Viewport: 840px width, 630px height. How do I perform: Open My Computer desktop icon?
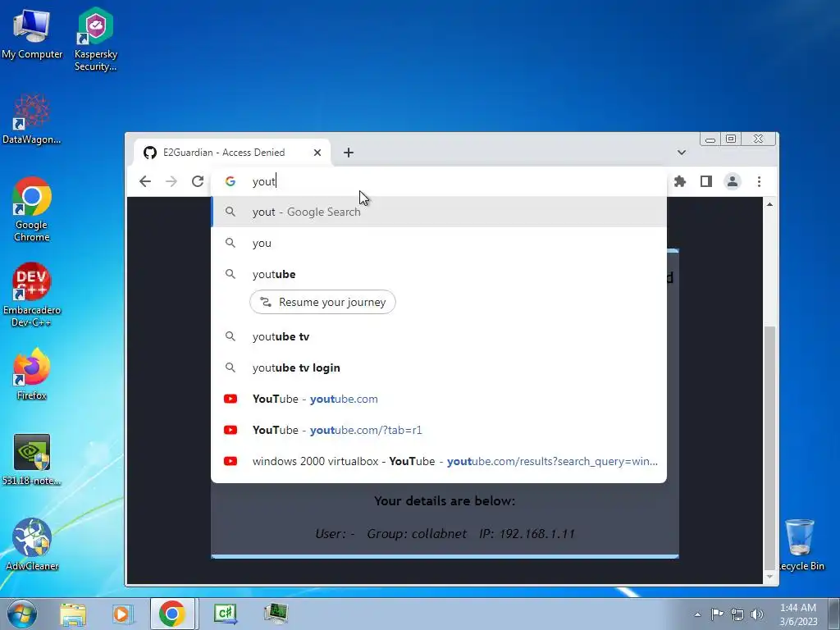pos(32,34)
